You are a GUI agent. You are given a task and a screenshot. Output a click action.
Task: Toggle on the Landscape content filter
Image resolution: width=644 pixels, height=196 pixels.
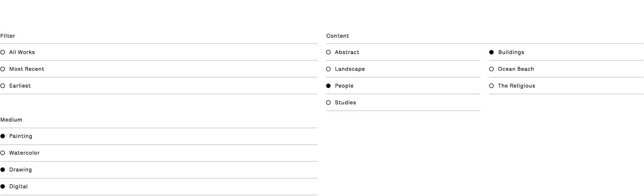[x=349, y=69]
